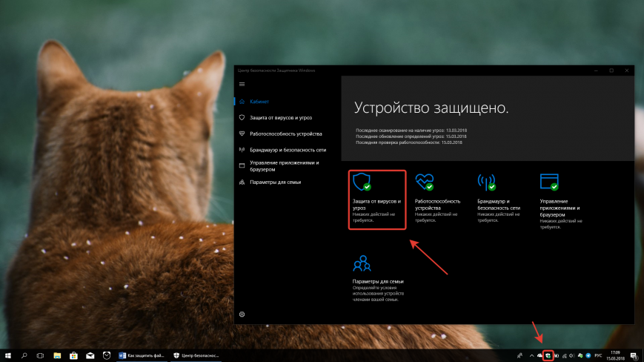
Task: Open the firewall antenna tile icon
Action: click(x=487, y=182)
